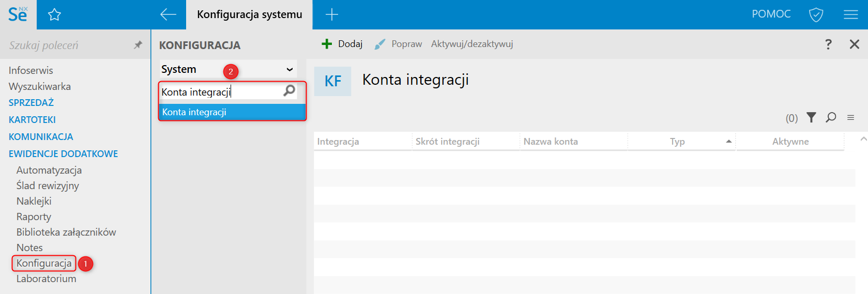Click the shield icon in top bar

[x=816, y=14]
